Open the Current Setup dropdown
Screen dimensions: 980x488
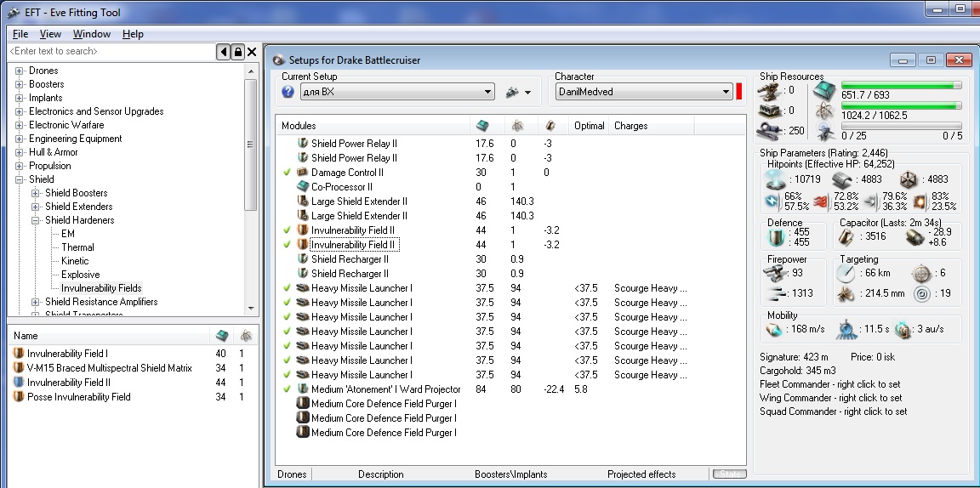(397, 92)
